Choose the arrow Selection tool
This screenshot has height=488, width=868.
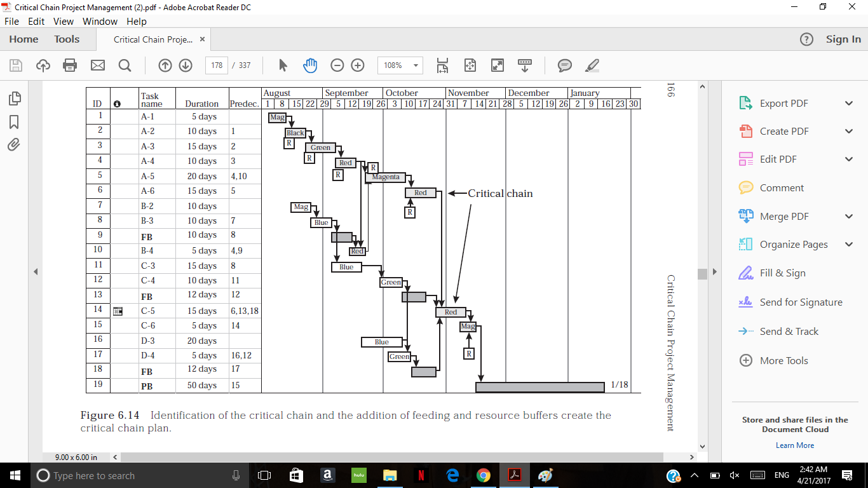[x=283, y=65]
